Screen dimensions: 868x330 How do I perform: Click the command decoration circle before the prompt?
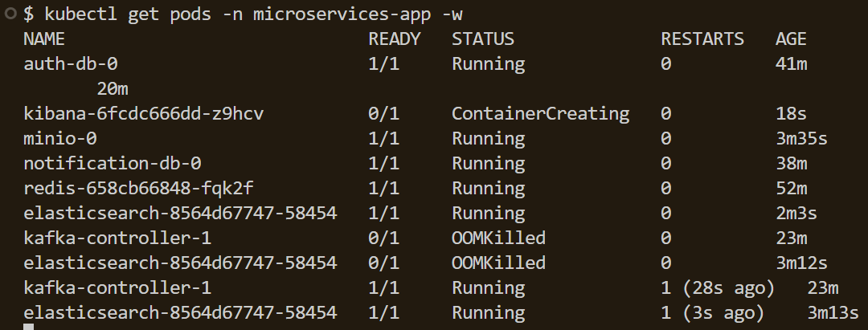tap(7, 14)
